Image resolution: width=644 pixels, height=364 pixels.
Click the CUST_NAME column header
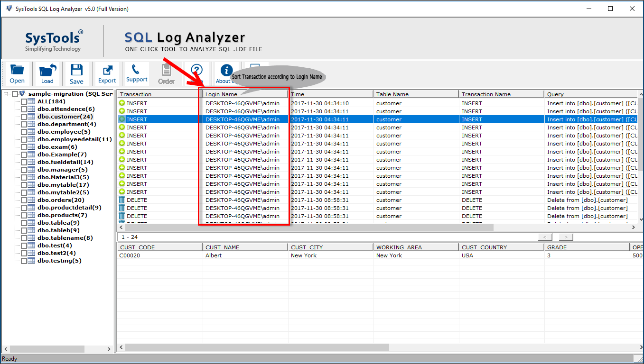coord(245,247)
